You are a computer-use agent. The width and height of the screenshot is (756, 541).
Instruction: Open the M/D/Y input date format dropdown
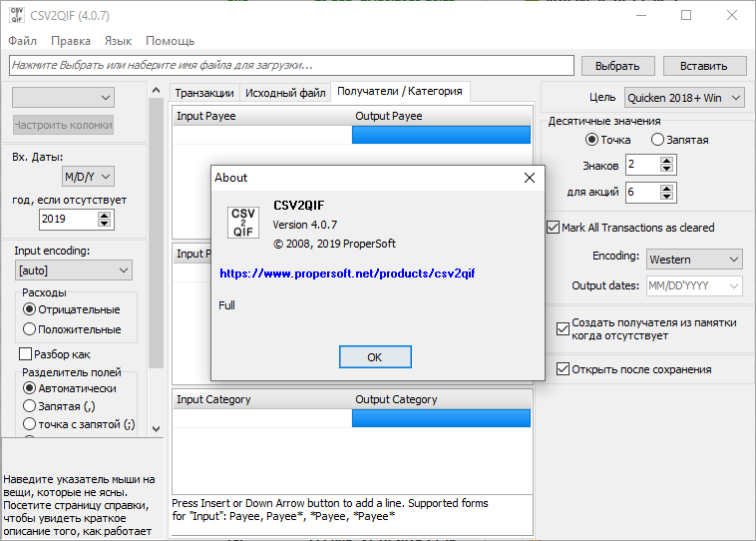[x=88, y=177]
